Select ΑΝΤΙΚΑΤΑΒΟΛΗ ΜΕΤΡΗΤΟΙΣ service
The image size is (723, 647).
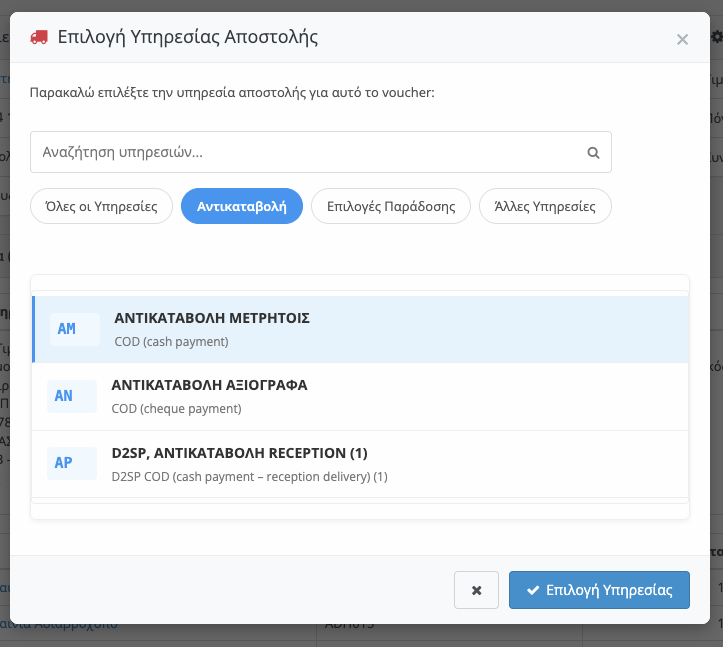(360, 329)
